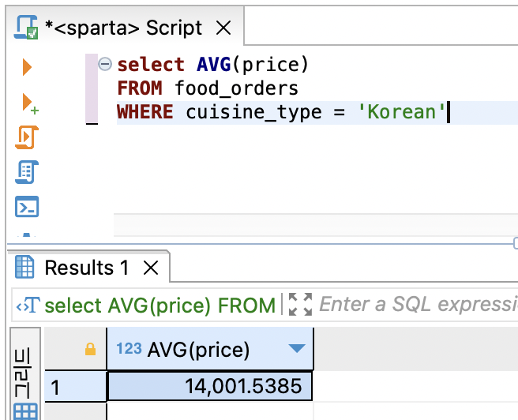
Task: Select the <sparta> Script tab
Action: coord(123,28)
